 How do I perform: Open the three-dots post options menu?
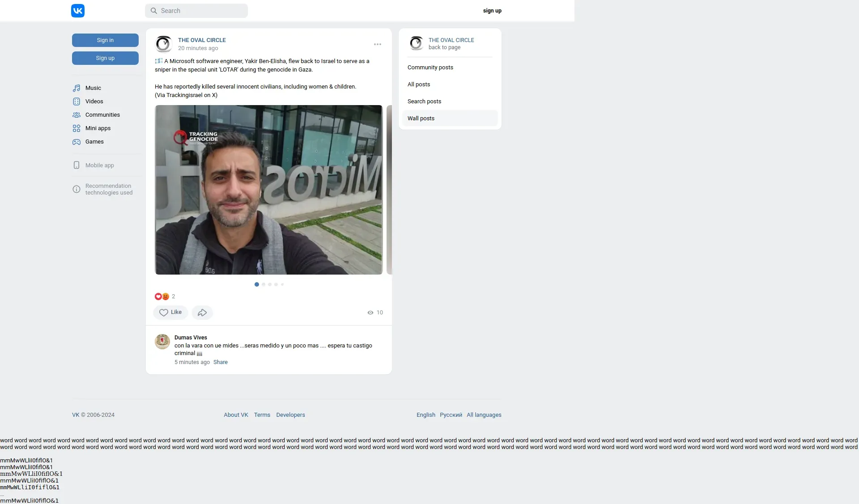click(378, 44)
